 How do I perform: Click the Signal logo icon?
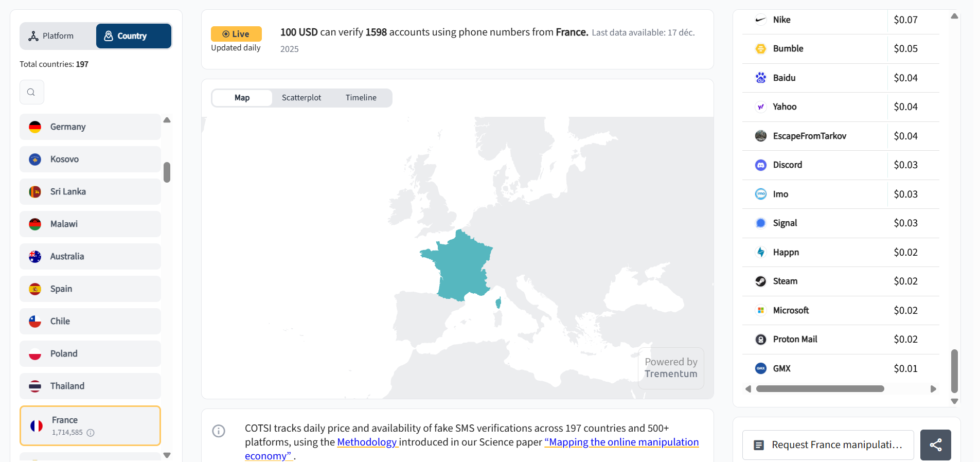[760, 223]
